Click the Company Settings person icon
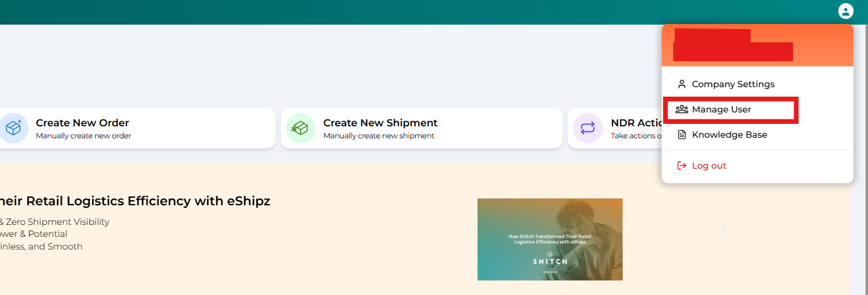 [681, 84]
